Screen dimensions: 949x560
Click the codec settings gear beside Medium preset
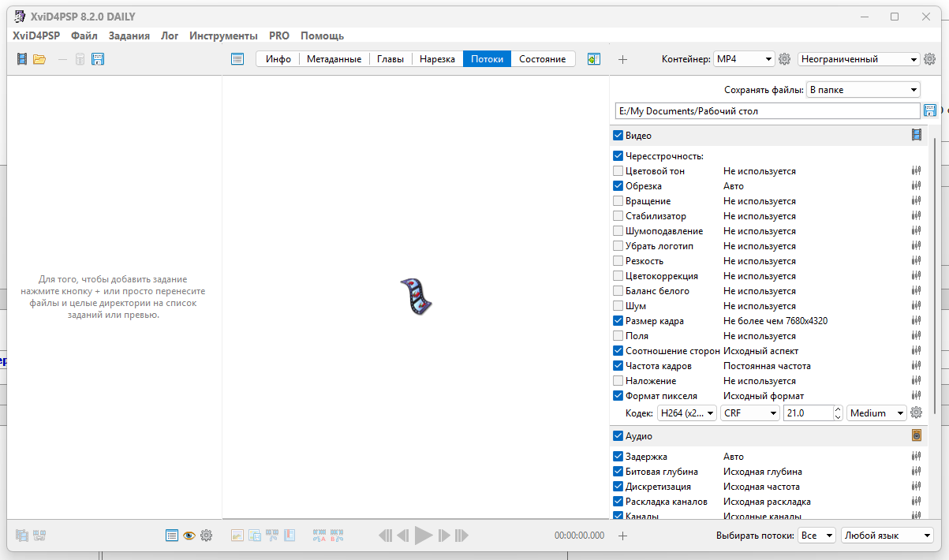click(x=916, y=412)
